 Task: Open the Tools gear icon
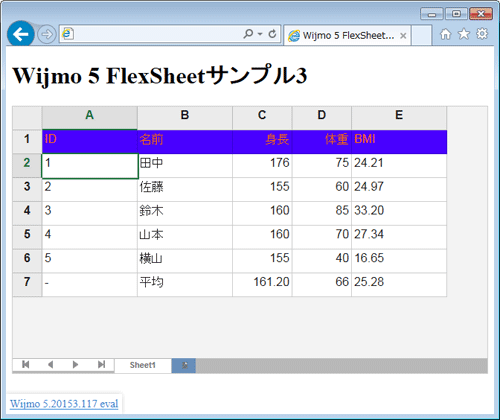coord(482,34)
